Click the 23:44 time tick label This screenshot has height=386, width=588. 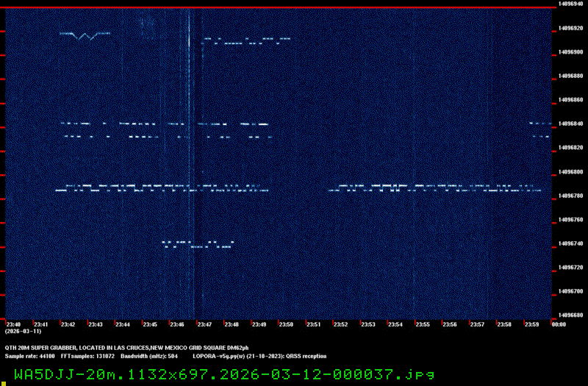(123, 324)
